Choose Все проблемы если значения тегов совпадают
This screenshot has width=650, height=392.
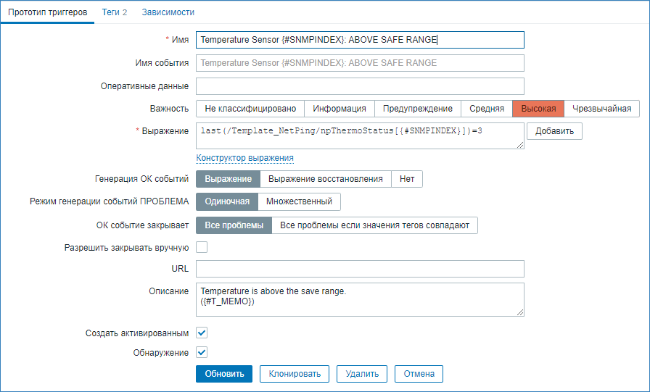(x=375, y=225)
